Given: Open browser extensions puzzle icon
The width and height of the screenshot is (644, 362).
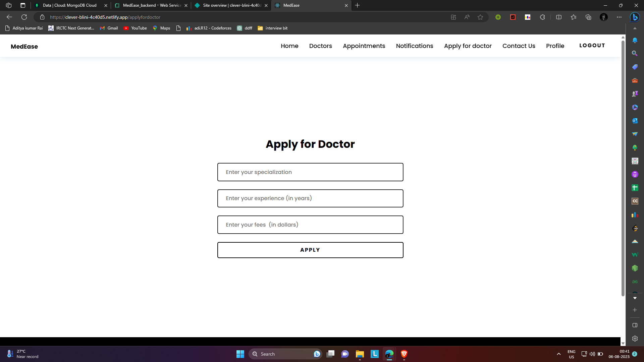Looking at the screenshot, I should pos(542,17).
